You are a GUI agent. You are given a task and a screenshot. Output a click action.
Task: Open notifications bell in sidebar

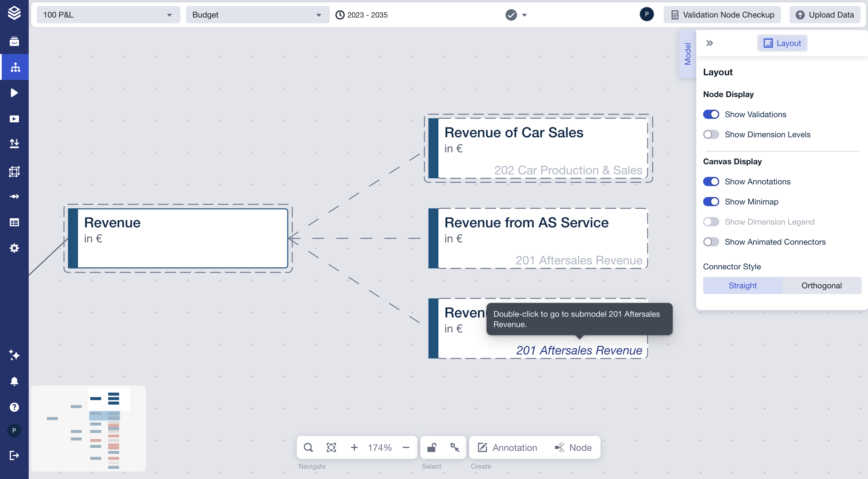(x=14, y=381)
